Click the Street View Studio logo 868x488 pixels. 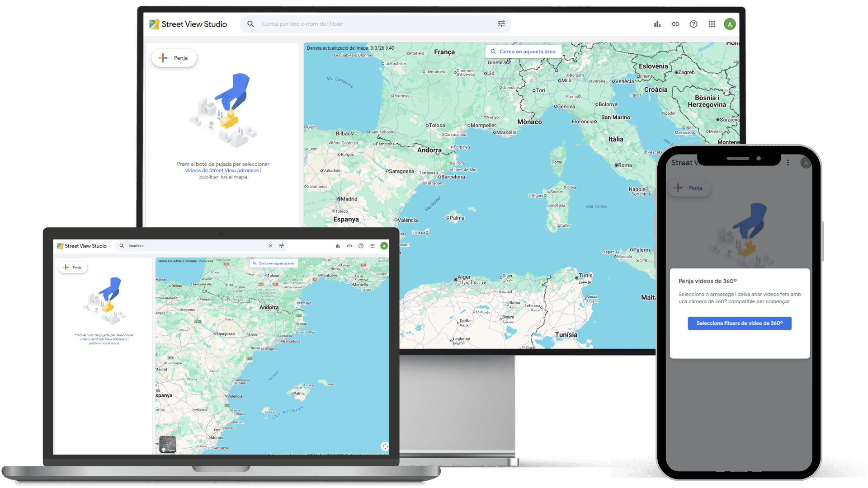click(188, 24)
